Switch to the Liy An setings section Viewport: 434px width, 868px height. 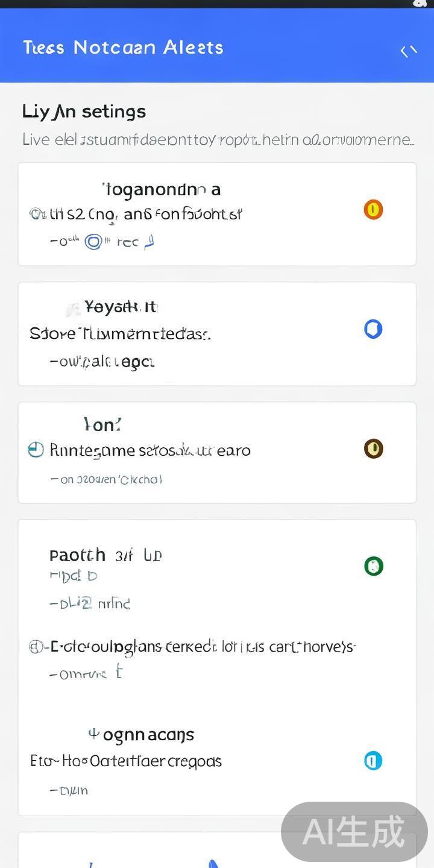pyautogui.click(x=84, y=111)
